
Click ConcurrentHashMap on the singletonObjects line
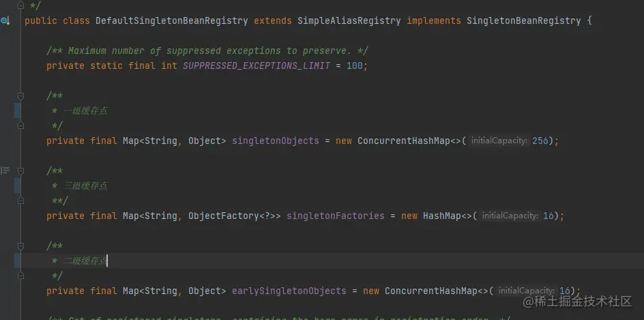pos(404,141)
